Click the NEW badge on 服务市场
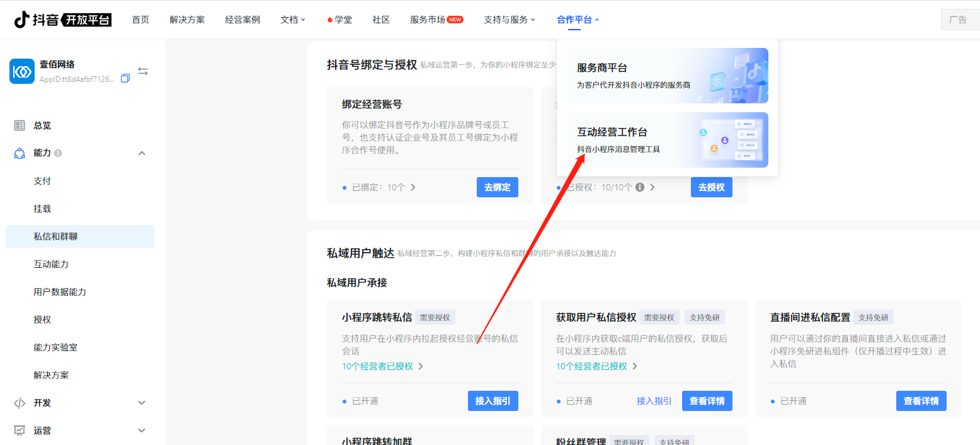 [455, 20]
